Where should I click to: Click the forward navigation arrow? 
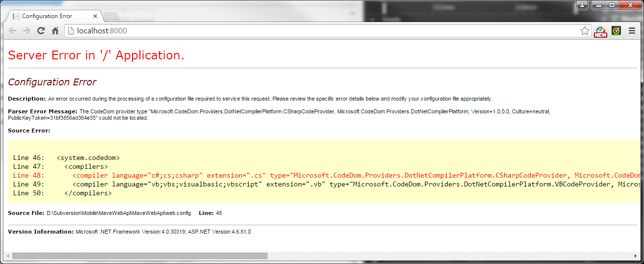click(27, 30)
